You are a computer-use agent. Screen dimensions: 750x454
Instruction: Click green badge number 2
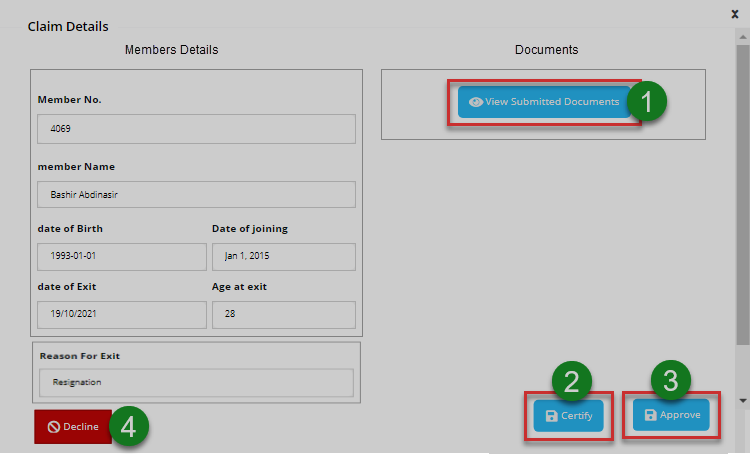point(571,380)
